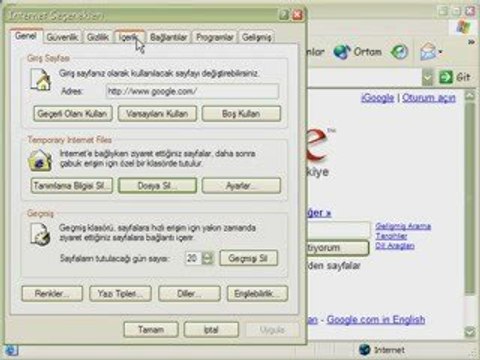The height and width of the screenshot is (360, 480).
Task: Click the green Git go button
Action: coord(455,77)
